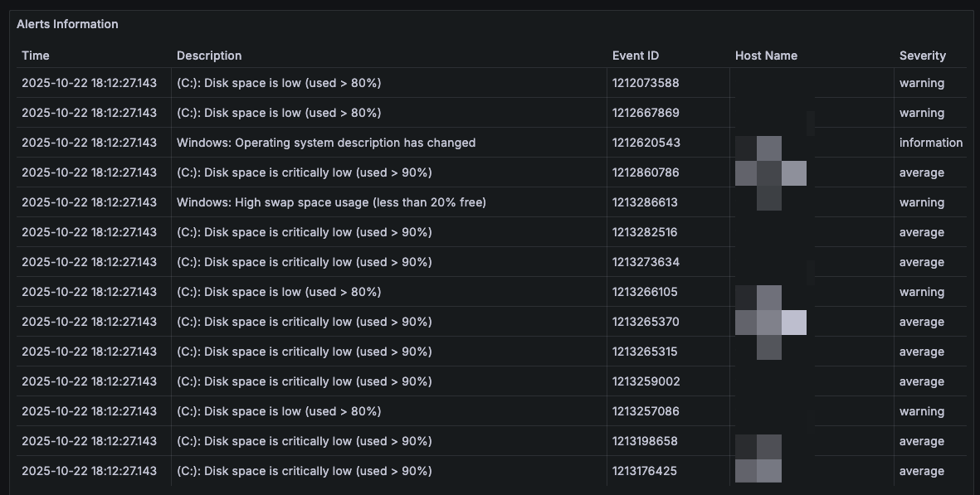Viewport: 980px width, 495px height.
Task: Click event ID 1213259002 cell
Action: coord(646,381)
